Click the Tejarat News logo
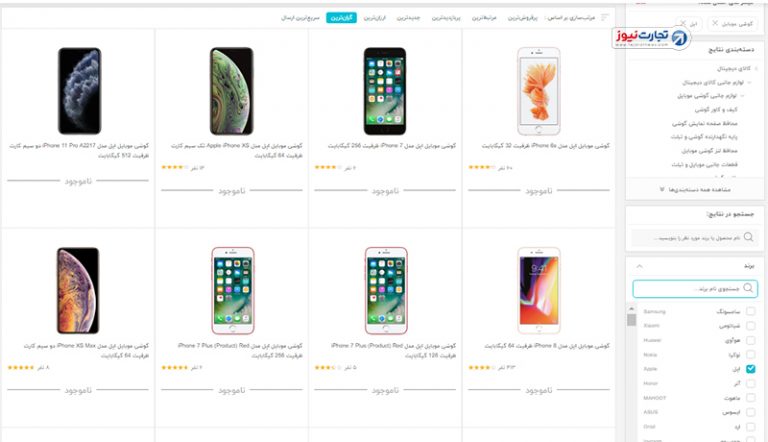Image resolution: width=768 pixels, height=442 pixels. tap(651, 37)
